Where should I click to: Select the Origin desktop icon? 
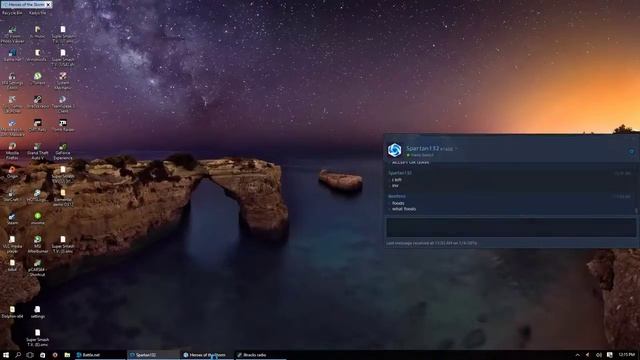(x=12, y=172)
